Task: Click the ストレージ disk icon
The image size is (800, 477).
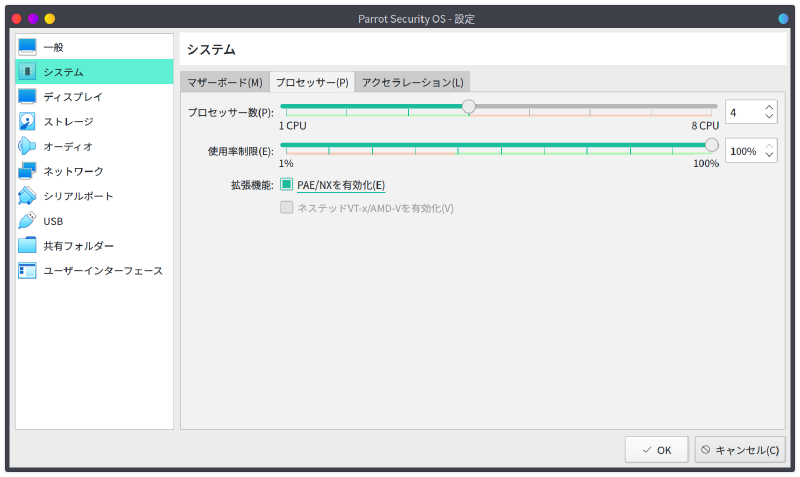Action: [x=27, y=121]
